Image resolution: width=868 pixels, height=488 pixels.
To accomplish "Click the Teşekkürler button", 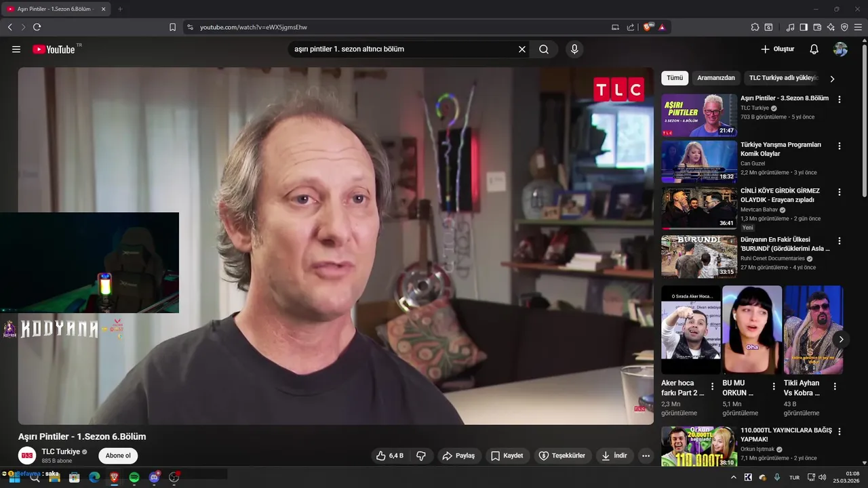I will [x=562, y=455].
